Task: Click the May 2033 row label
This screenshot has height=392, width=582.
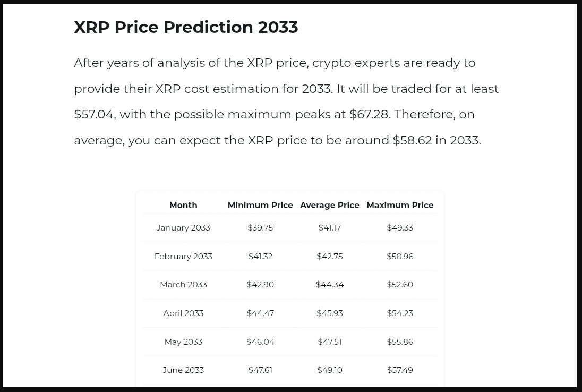Action: pyautogui.click(x=183, y=342)
